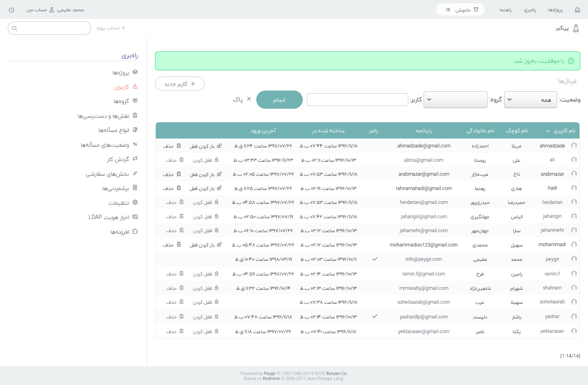
Task: Click the LDAP authentication icon
Action: pyautogui.click(x=135, y=217)
